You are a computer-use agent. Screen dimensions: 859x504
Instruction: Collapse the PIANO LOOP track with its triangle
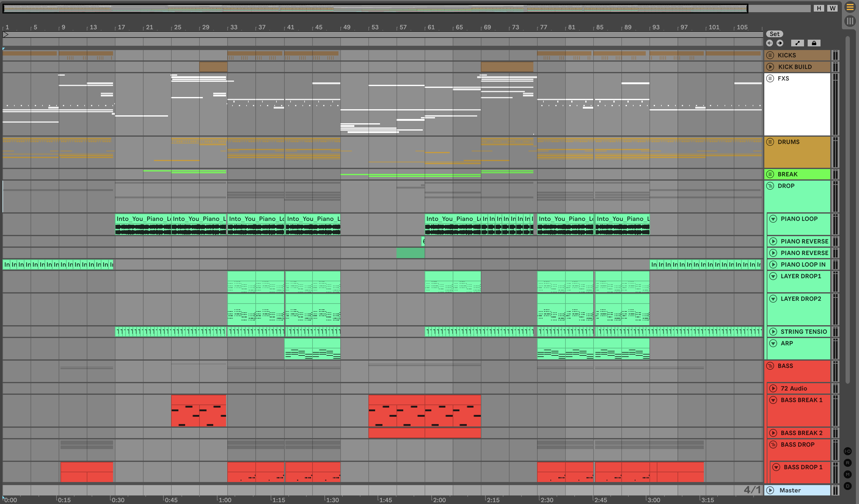point(773,219)
